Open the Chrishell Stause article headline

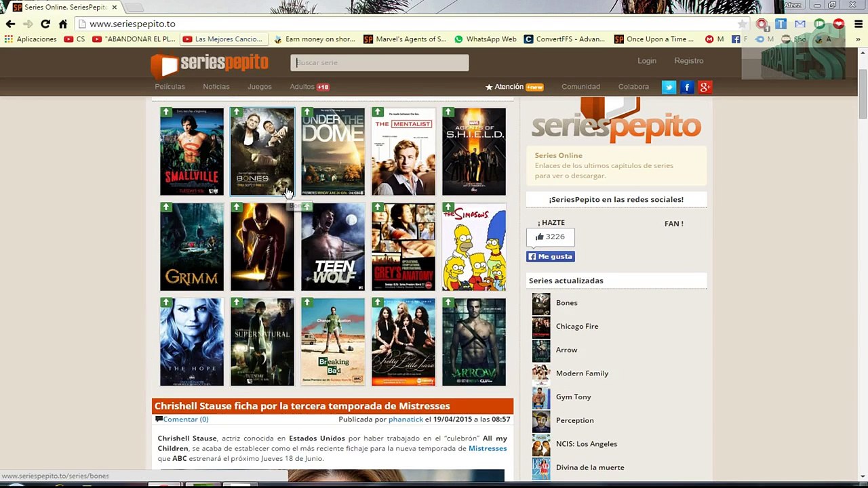tap(302, 406)
